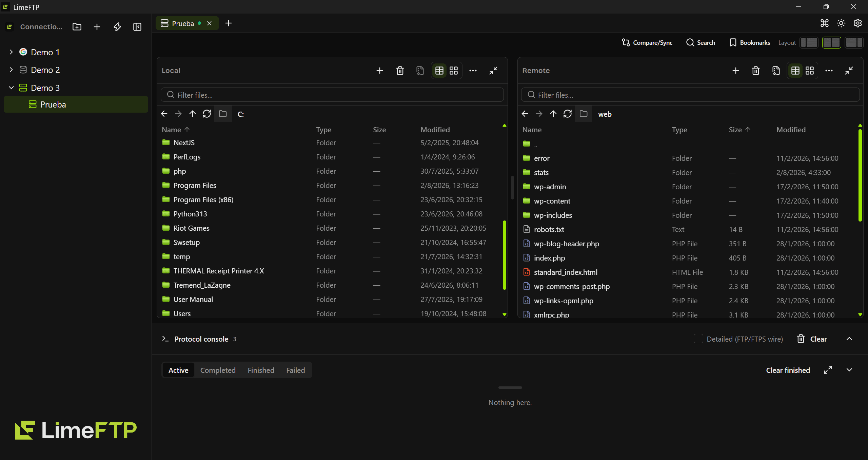Sort Local files by Name column
868x460 pixels.
point(175,130)
